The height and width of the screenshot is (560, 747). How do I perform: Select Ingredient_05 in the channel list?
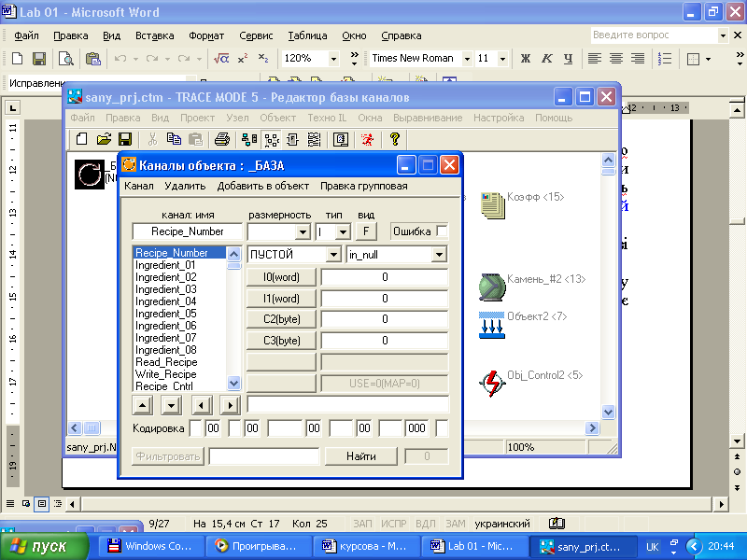(x=166, y=314)
